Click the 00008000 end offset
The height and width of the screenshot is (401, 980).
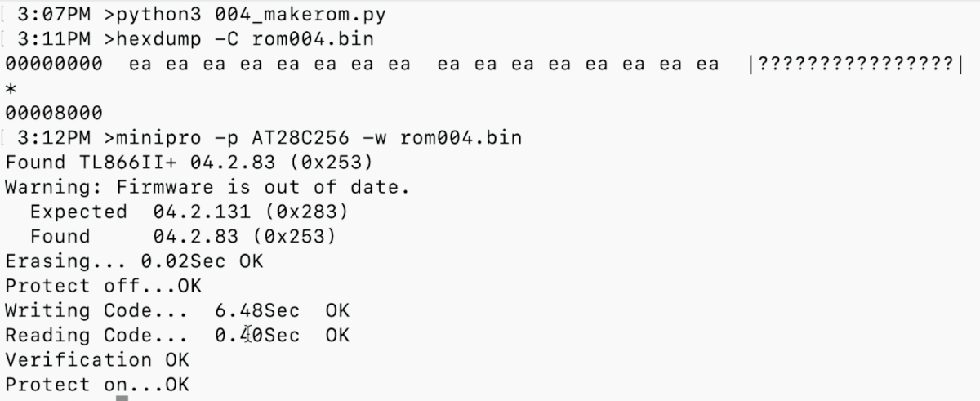54,113
